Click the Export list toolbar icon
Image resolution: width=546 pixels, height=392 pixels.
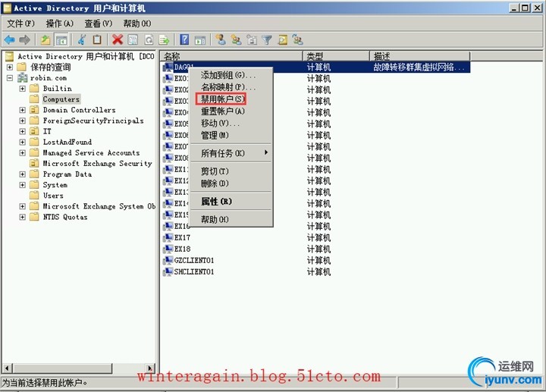pos(164,40)
